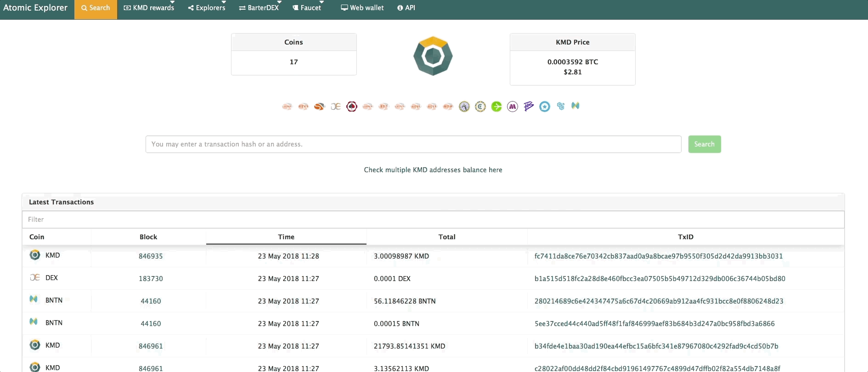Open the DEX coin icon in the coin row

coord(336,107)
